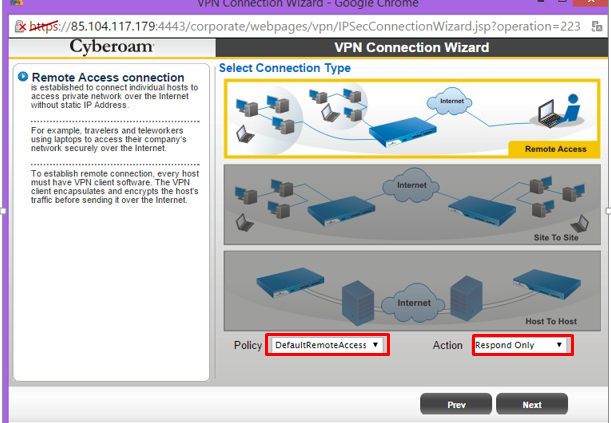Click the 'Remote Access connection' heading text
611x423 pixels.
click(108, 77)
